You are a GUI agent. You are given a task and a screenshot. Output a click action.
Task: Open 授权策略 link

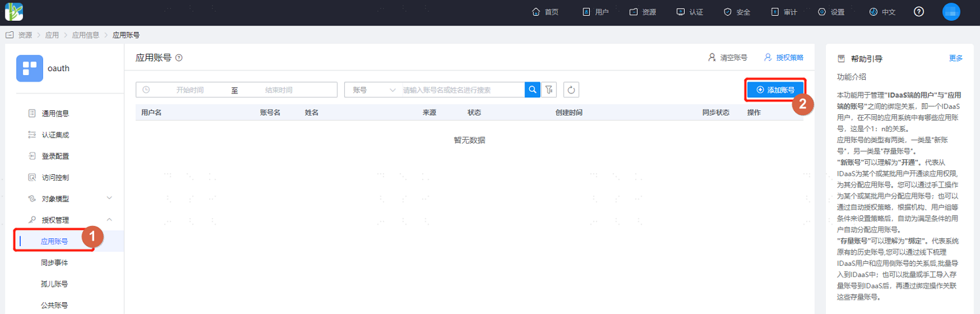[x=783, y=57]
